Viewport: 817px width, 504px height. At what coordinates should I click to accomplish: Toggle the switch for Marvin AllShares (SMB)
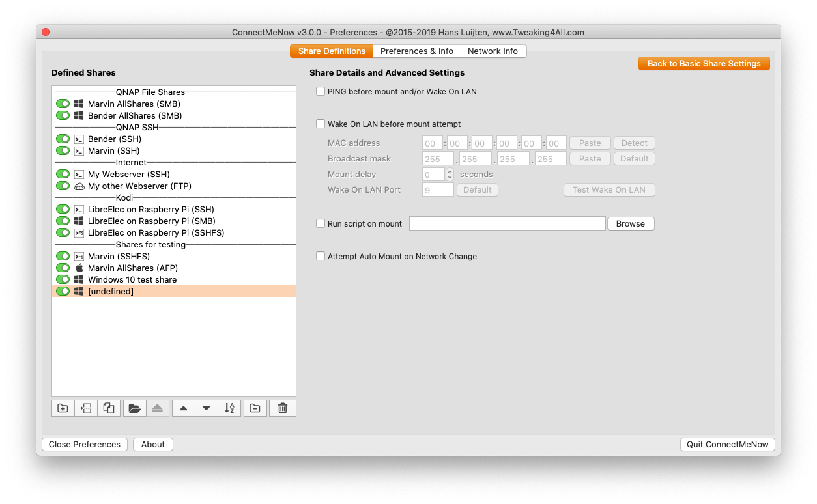click(x=63, y=104)
